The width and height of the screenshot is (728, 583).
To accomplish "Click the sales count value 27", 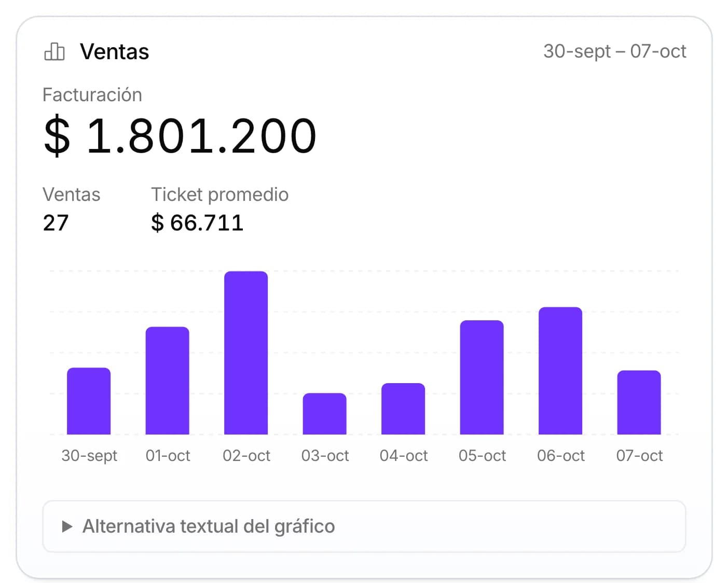I will click(x=56, y=223).
